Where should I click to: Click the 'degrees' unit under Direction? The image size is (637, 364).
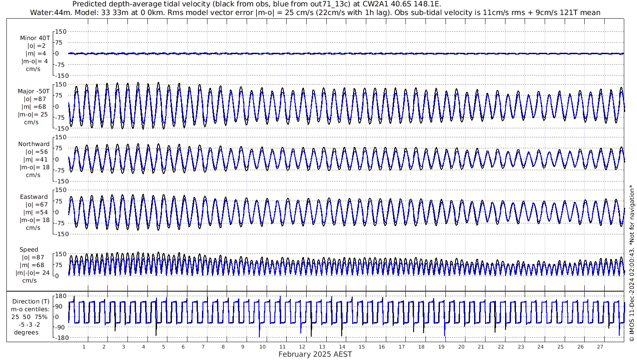click(26, 332)
